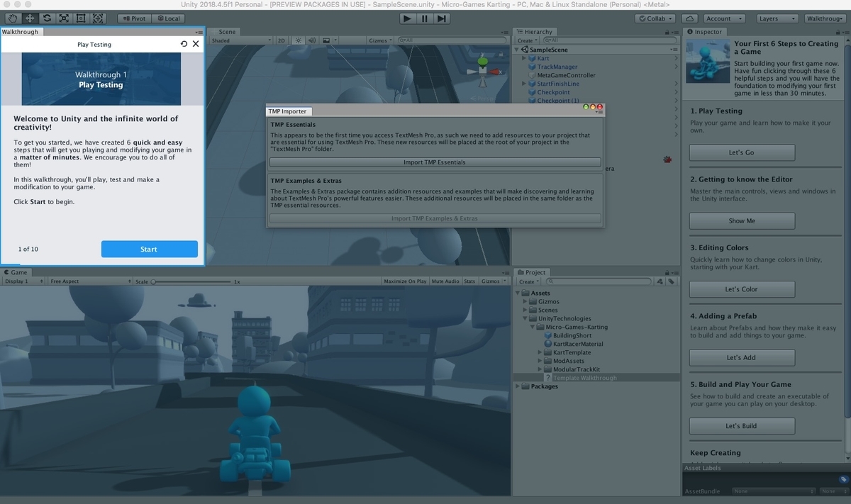Select the Scale tool

pos(63,18)
